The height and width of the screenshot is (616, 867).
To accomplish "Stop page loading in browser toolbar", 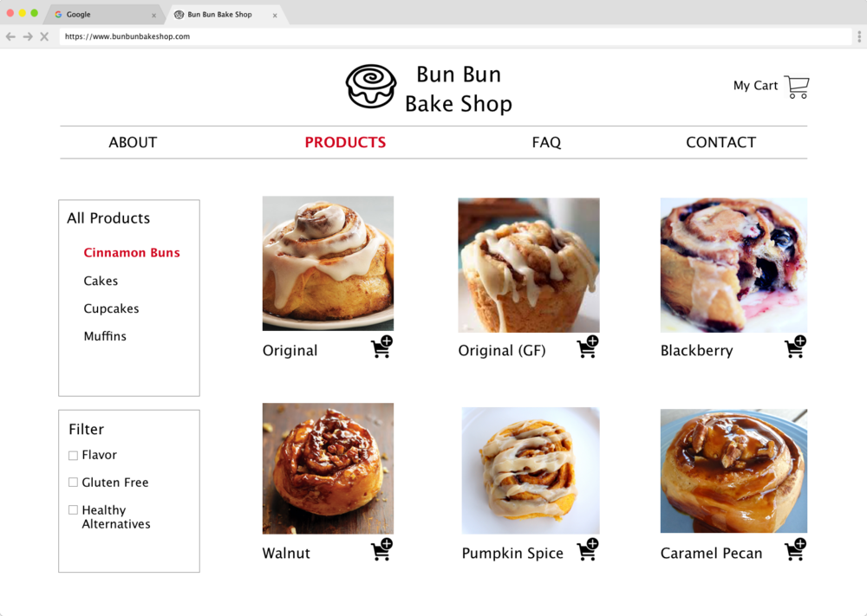I will pos(45,36).
